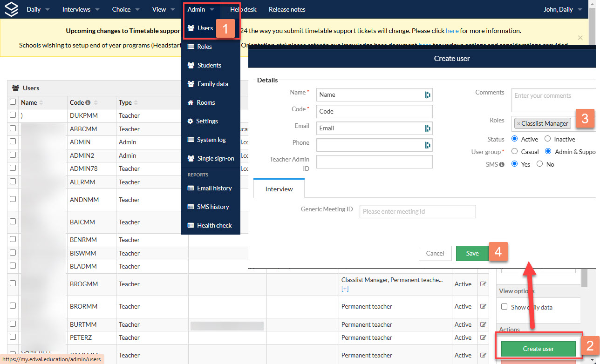This screenshot has height=364, width=600.
Task: Click the SMS info icon
Action: point(502,164)
